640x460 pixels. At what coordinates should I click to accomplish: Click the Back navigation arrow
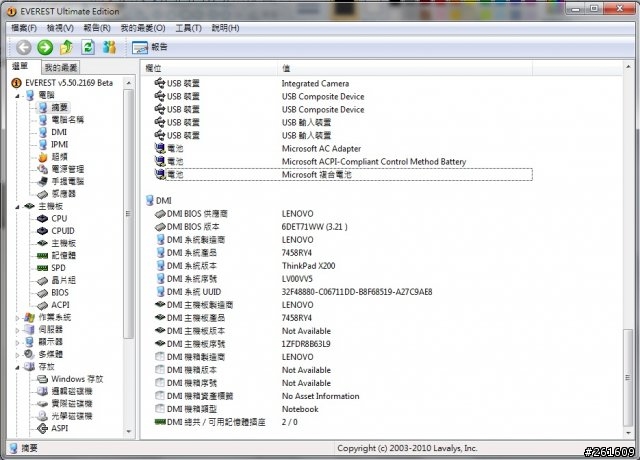(x=24, y=47)
